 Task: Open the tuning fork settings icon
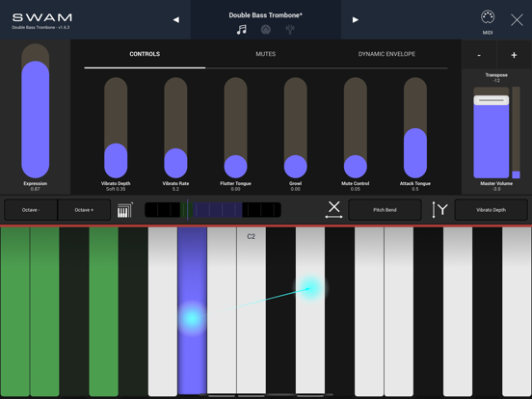290,30
